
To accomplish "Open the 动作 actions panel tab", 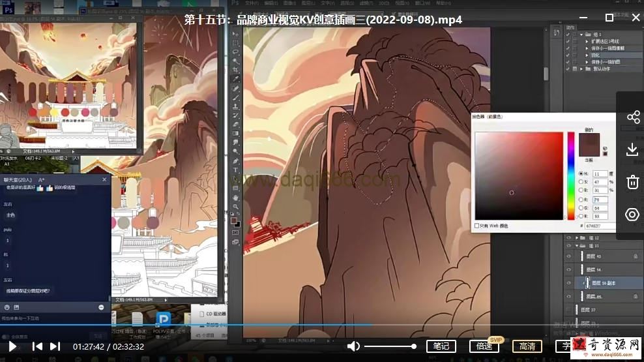I will coord(570,27).
